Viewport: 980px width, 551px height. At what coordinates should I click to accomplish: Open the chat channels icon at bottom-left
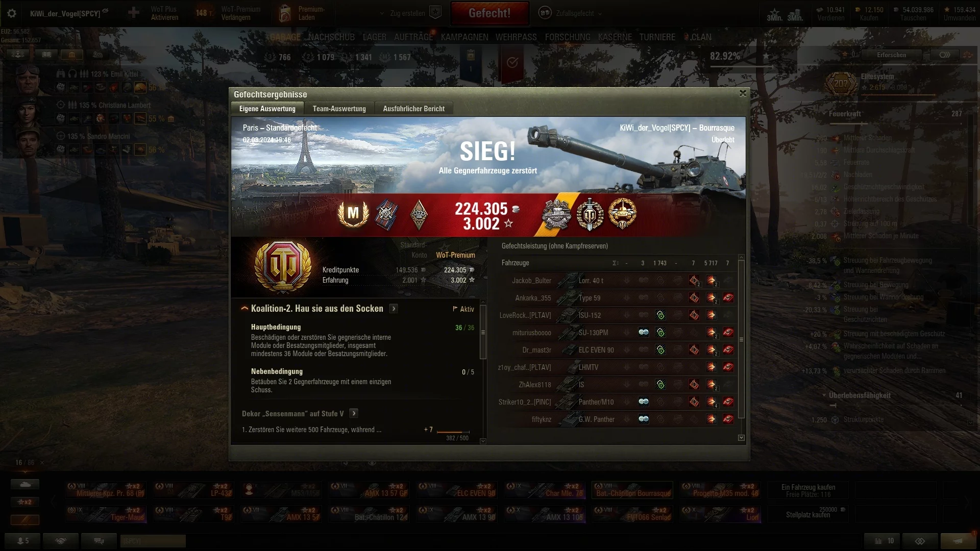(x=100, y=541)
